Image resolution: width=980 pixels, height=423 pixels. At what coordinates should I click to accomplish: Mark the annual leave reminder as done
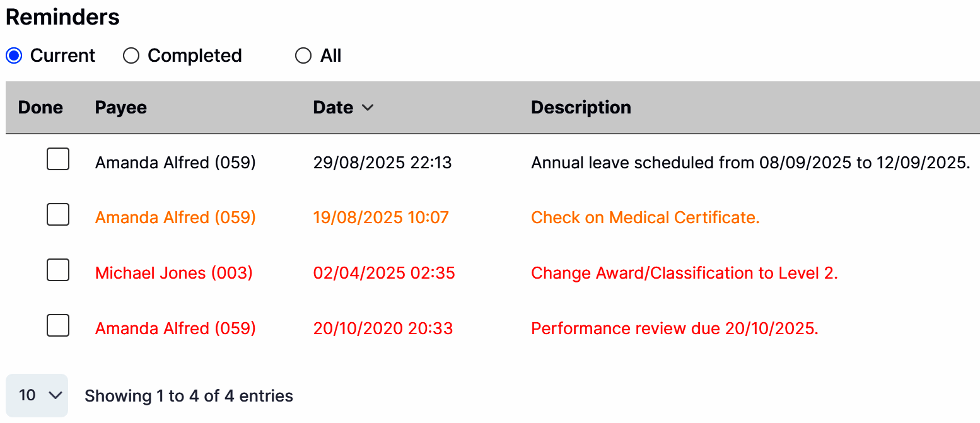click(58, 159)
